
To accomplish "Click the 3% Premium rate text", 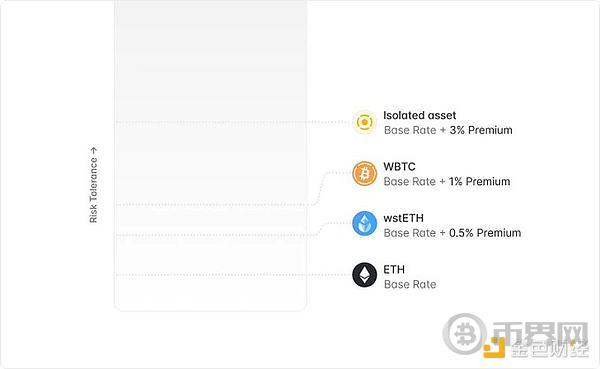I will tap(481, 130).
